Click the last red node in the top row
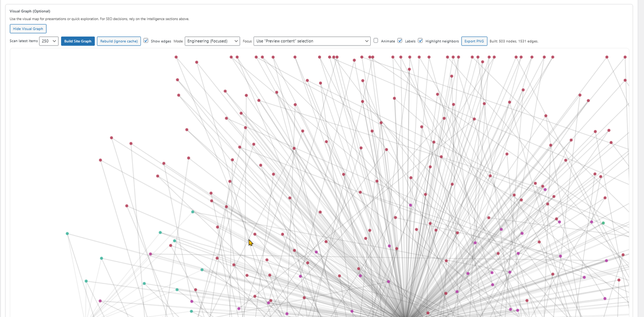The height and width of the screenshot is (317, 644). coord(625,57)
